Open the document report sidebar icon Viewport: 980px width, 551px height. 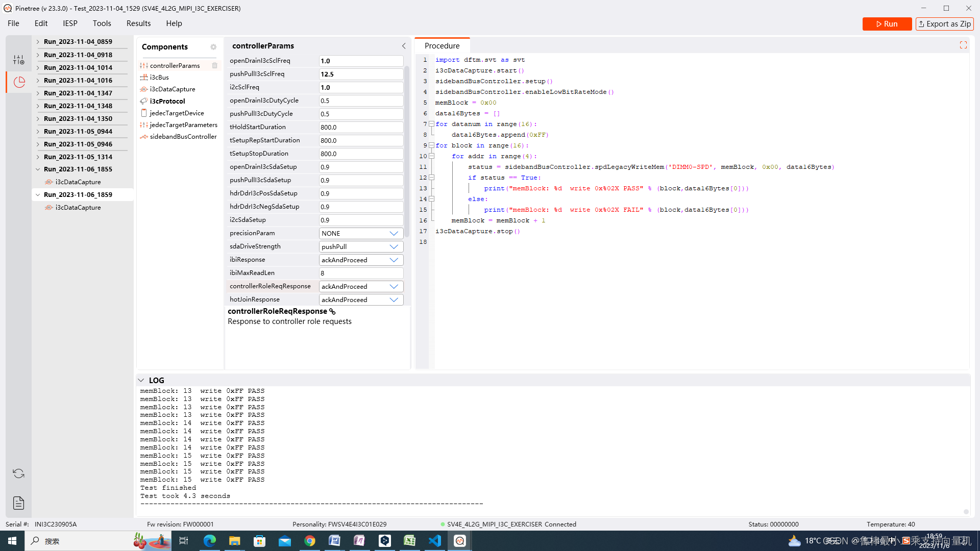click(19, 503)
